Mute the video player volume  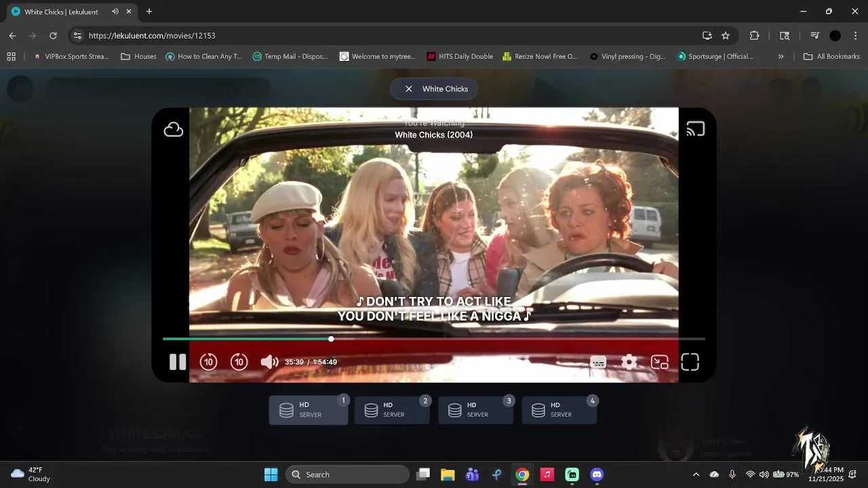[269, 362]
